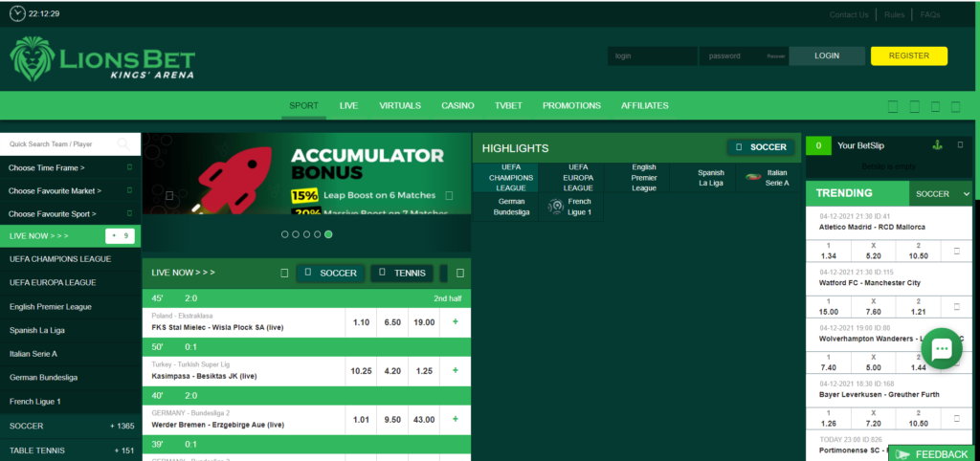The image size is (980, 461).
Task: Open the CASINO nav tab
Action: (x=457, y=105)
